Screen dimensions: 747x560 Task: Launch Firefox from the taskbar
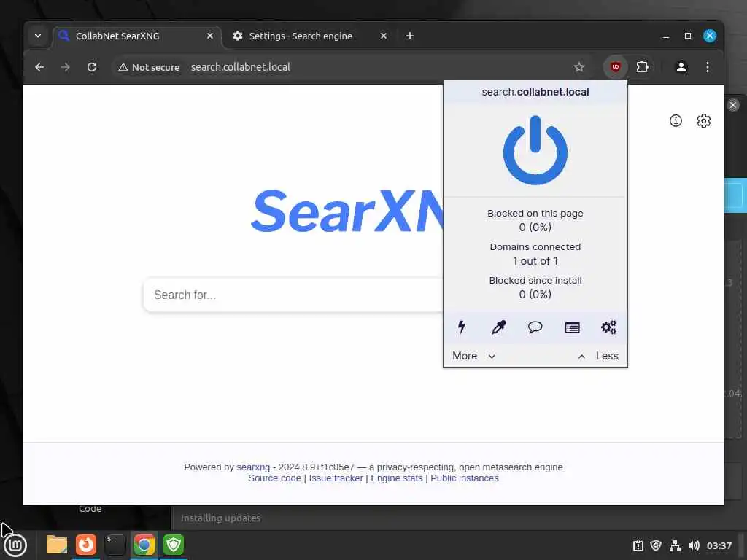pyautogui.click(x=86, y=545)
